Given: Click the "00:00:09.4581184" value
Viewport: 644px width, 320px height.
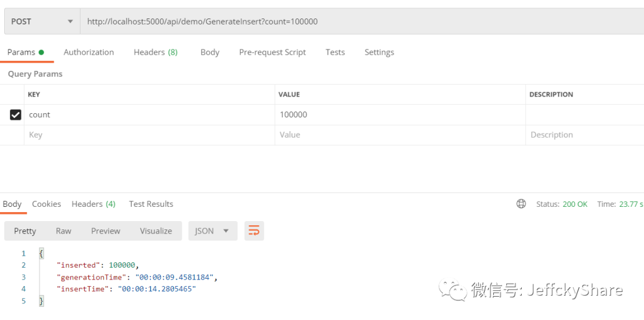Looking at the screenshot, I should (x=175, y=277).
